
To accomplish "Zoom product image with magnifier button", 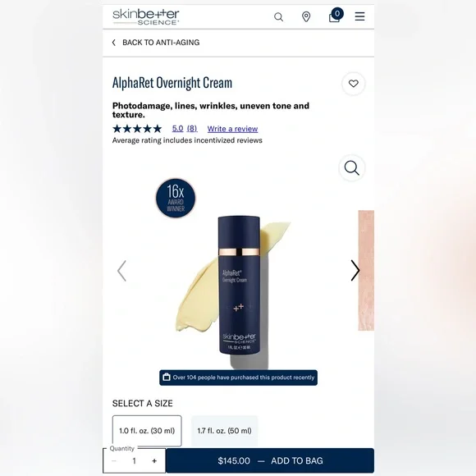I will pos(351,167).
